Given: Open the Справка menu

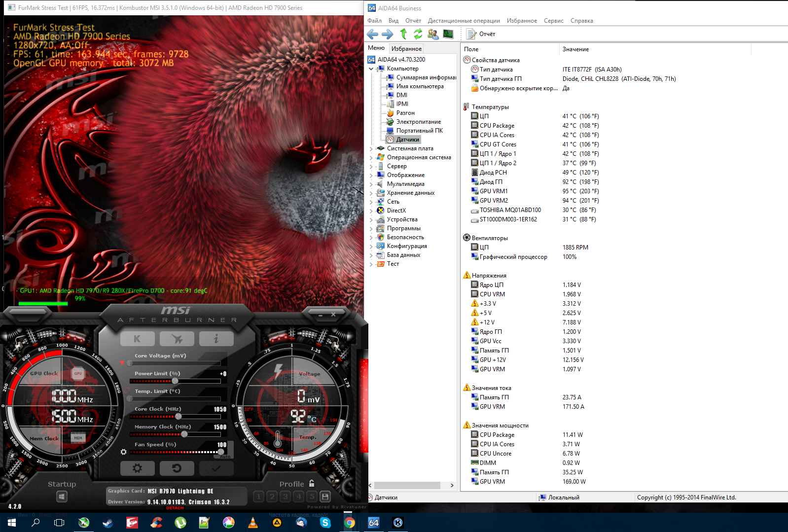Looking at the screenshot, I should [582, 21].
